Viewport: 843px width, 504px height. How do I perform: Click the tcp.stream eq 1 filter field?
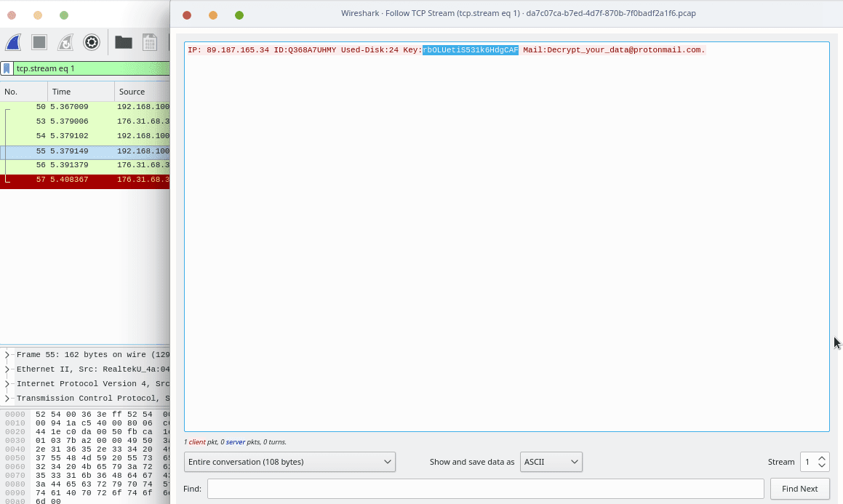[92, 68]
